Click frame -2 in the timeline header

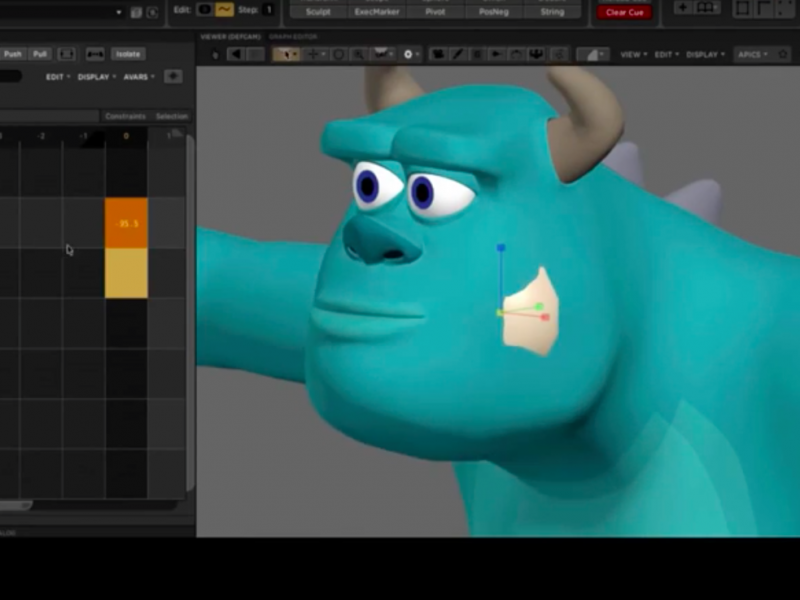(x=41, y=136)
